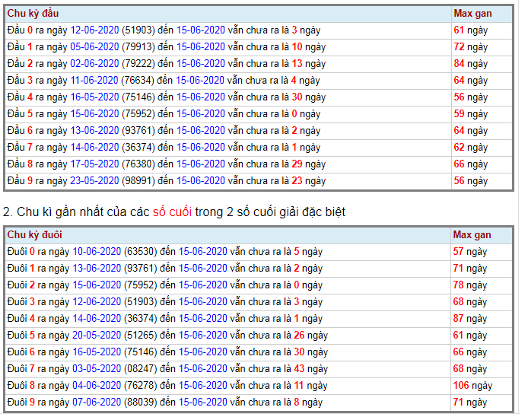The height and width of the screenshot is (420, 528).
Task: Click the date 04-06-2020 in the Đuôi 8 row
Action: tap(97, 386)
